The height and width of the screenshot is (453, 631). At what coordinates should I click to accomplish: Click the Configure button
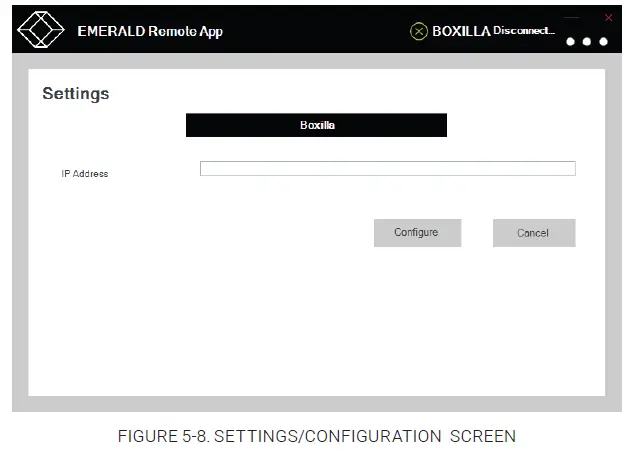[417, 233]
